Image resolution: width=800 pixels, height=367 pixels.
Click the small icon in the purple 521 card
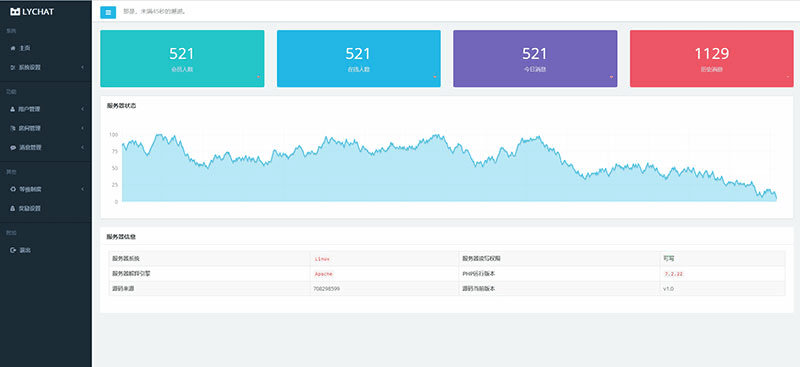pos(611,77)
